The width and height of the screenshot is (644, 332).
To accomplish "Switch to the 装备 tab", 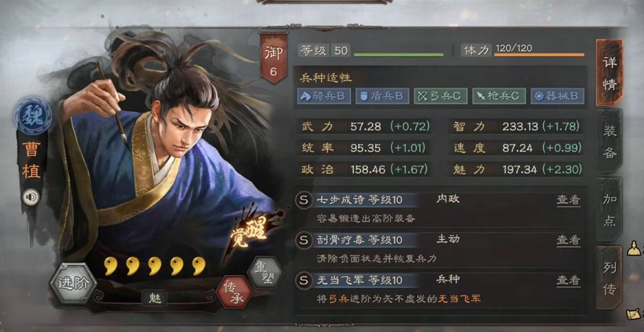I will pyautogui.click(x=609, y=141).
